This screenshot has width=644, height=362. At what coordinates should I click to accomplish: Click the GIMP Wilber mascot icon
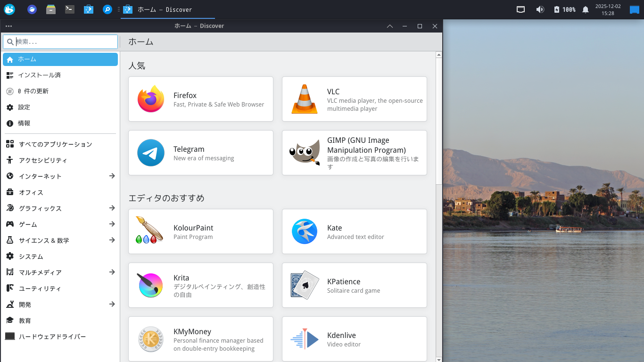[304, 153]
